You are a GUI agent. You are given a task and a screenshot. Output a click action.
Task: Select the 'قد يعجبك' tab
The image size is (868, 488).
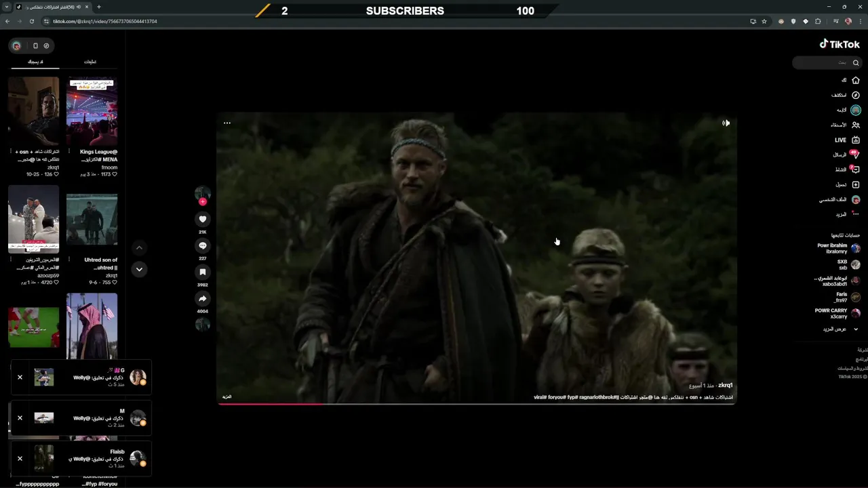[x=35, y=62]
